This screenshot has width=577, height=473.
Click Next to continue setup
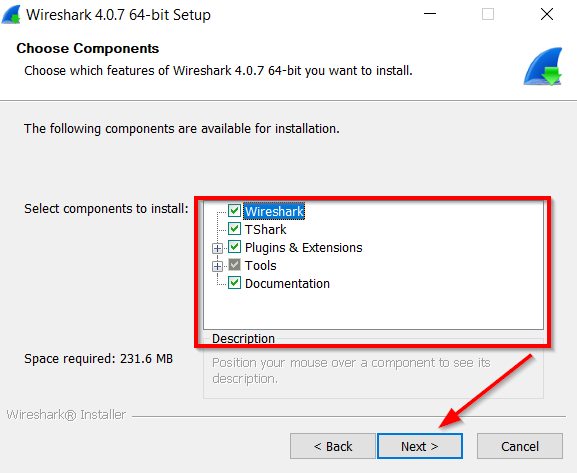(x=420, y=446)
